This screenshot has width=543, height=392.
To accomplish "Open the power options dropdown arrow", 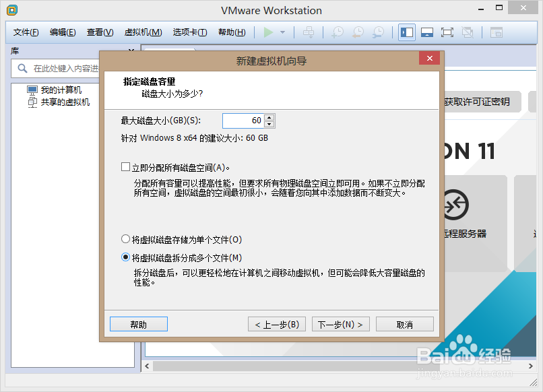I will (x=282, y=32).
